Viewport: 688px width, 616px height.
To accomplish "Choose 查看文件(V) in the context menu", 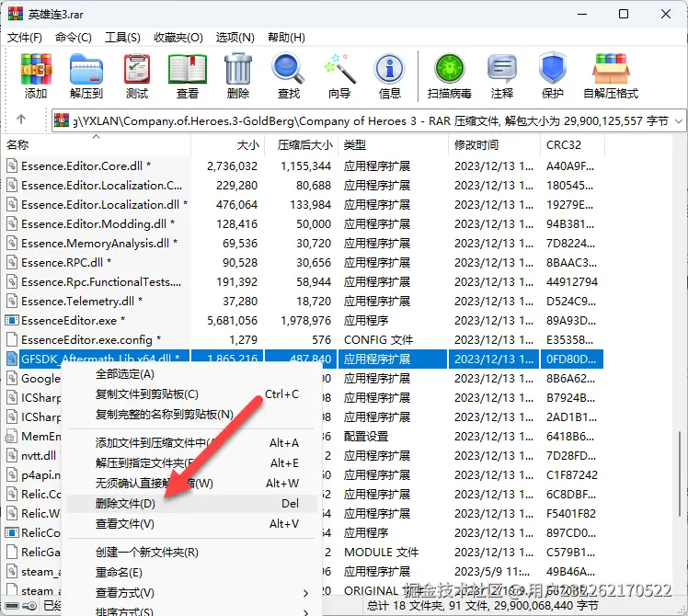I will (191, 523).
